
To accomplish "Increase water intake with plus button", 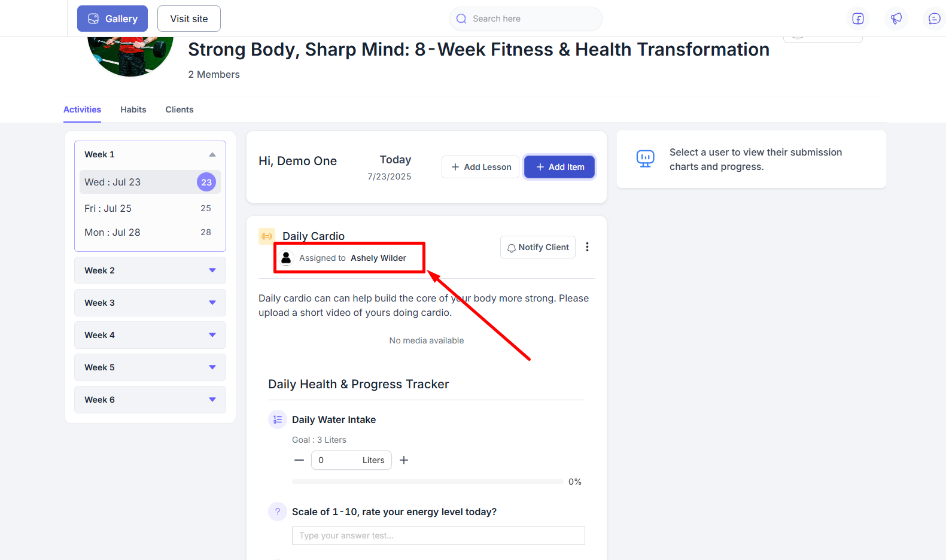I will (x=404, y=460).
